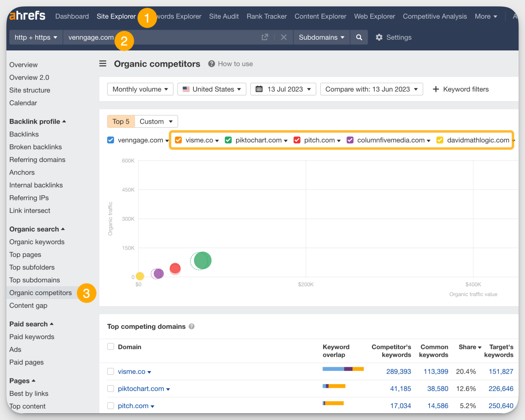Open Content gap in the sidebar

click(x=28, y=305)
